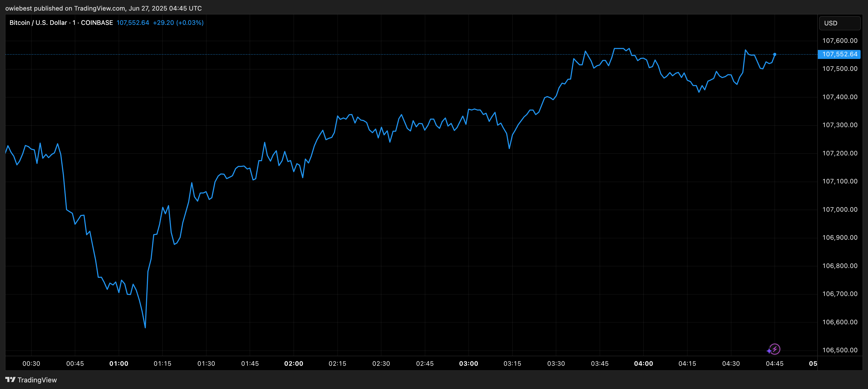Viewport: 868px width, 389px height.
Task: Click the header price 107,552.64
Action: point(133,22)
